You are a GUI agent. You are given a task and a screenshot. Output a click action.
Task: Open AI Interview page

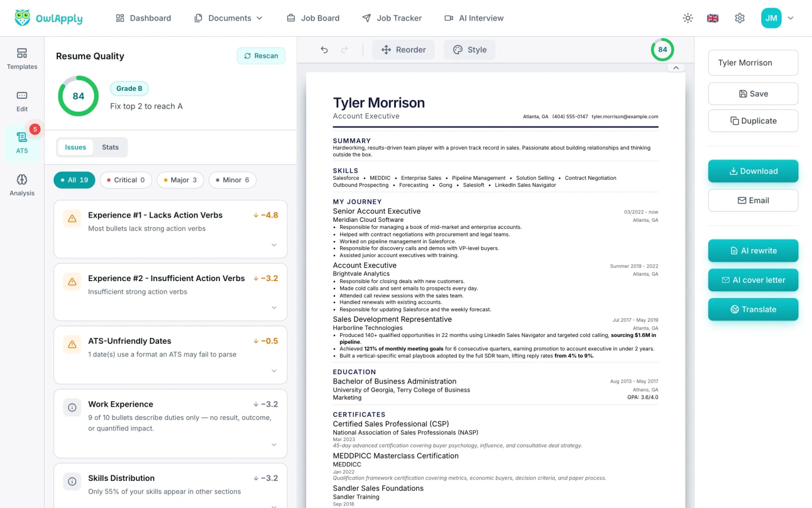point(474,18)
